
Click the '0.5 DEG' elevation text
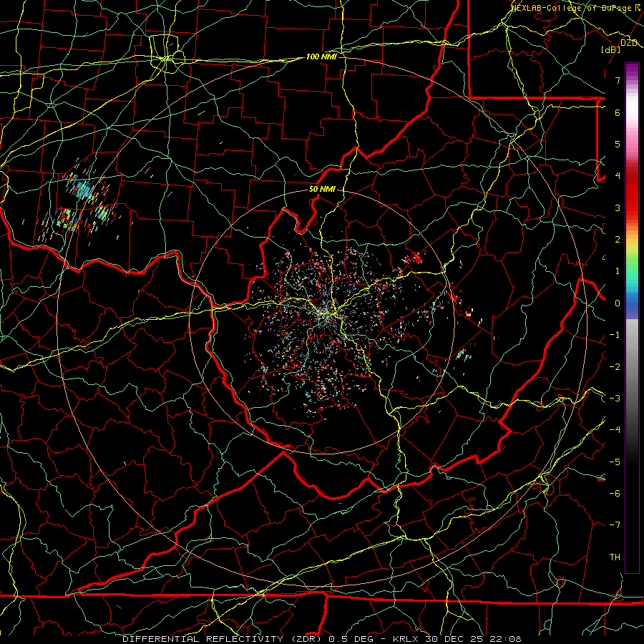pyautogui.click(x=351, y=639)
